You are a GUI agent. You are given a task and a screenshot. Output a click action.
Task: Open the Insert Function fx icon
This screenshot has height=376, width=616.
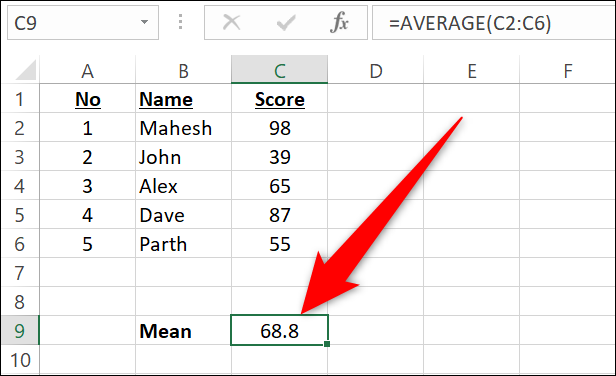pyautogui.click(x=339, y=22)
